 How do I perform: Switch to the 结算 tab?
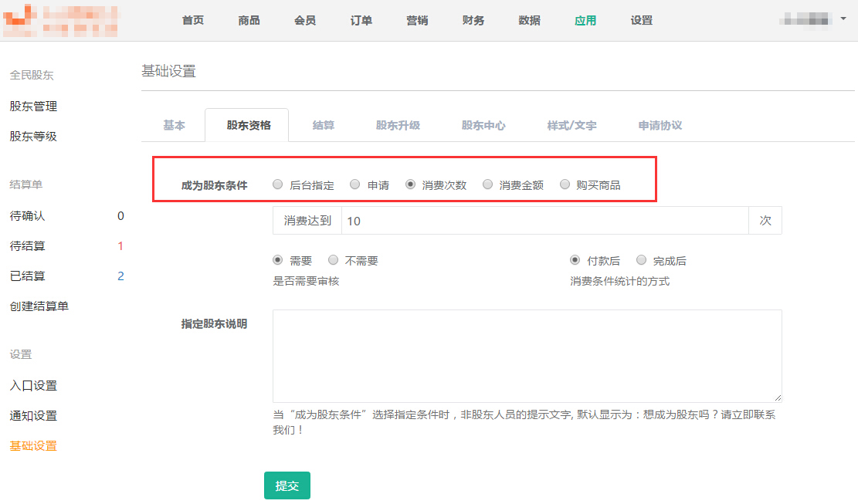[324, 125]
